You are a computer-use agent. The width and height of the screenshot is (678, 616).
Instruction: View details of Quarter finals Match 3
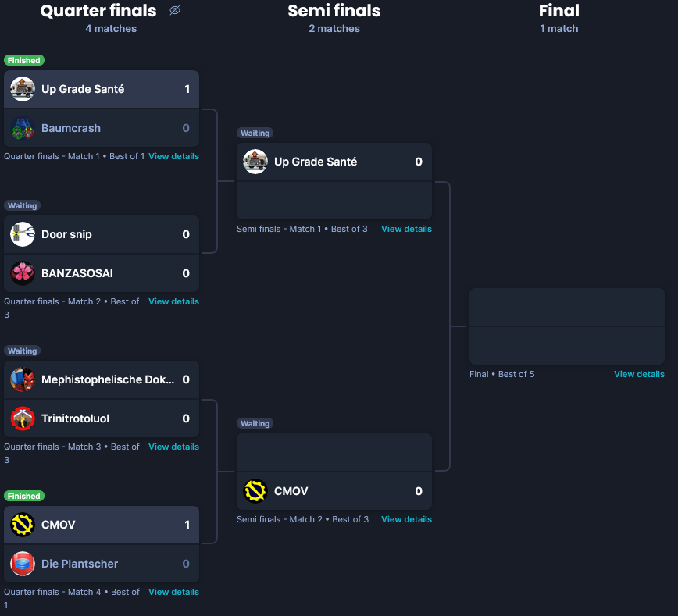tap(174, 447)
